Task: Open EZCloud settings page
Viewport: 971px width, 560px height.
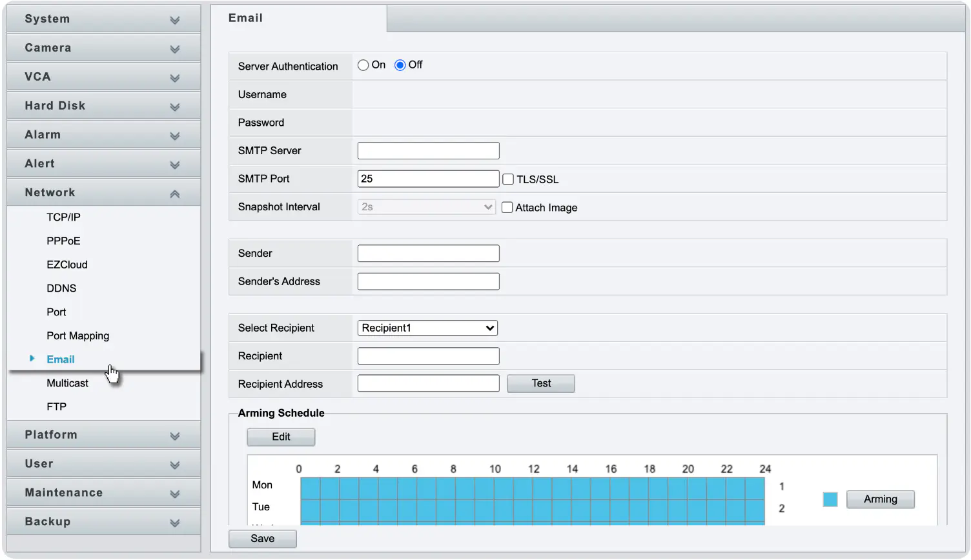Action: click(x=66, y=265)
